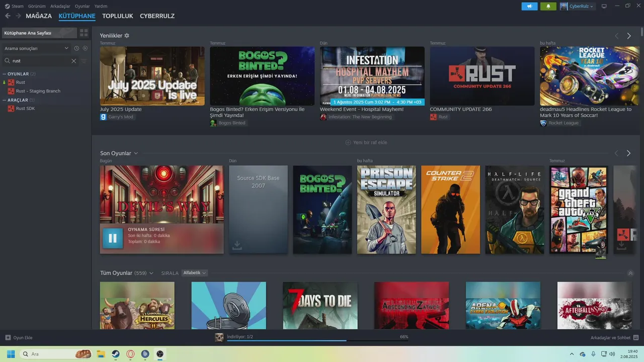The image size is (644, 362).
Task: Open the Görünüm menu
Action: point(37,6)
